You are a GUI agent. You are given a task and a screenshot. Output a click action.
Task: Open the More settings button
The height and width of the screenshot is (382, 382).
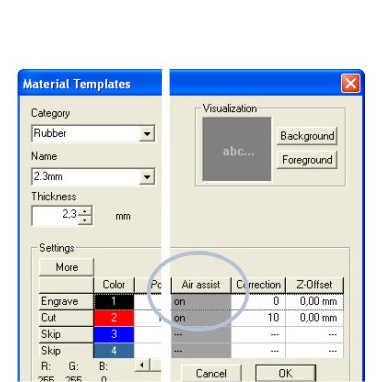click(66, 267)
